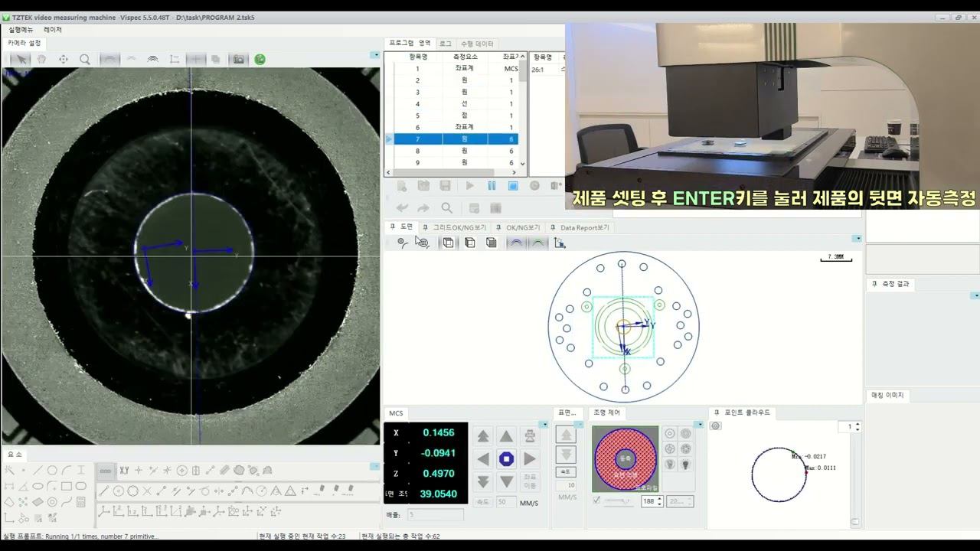Viewport: 980px width, 551px height.
Task: Click the stage move-right arrow
Action: coord(530,458)
